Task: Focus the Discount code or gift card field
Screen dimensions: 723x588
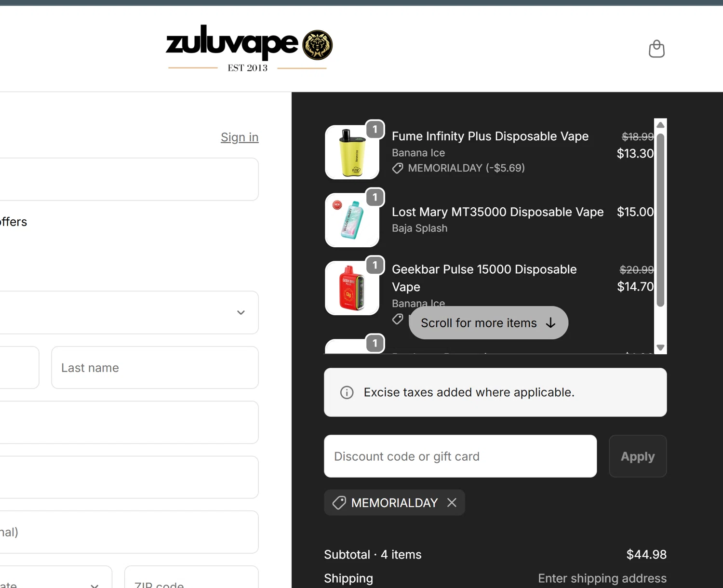Action: point(460,456)
